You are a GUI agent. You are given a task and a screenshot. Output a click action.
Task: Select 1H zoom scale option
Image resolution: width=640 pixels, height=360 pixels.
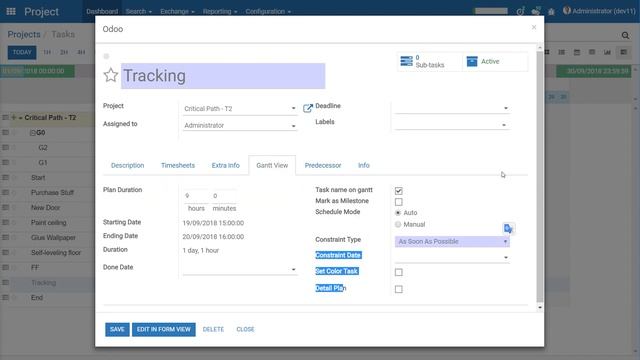pos(47,52)
